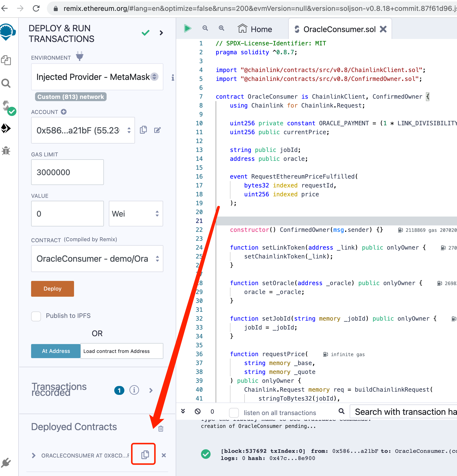Open the File Explorer sidebar icon
The width and height of the screenshot is (457, 476).
(6, 60)
